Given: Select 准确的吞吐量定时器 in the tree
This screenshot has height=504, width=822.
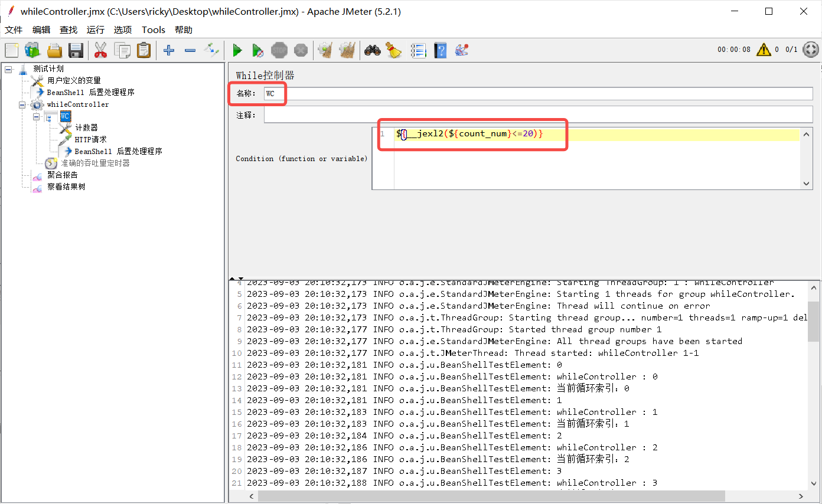Looking at the screenshot, I should click(x=95, y=163).
